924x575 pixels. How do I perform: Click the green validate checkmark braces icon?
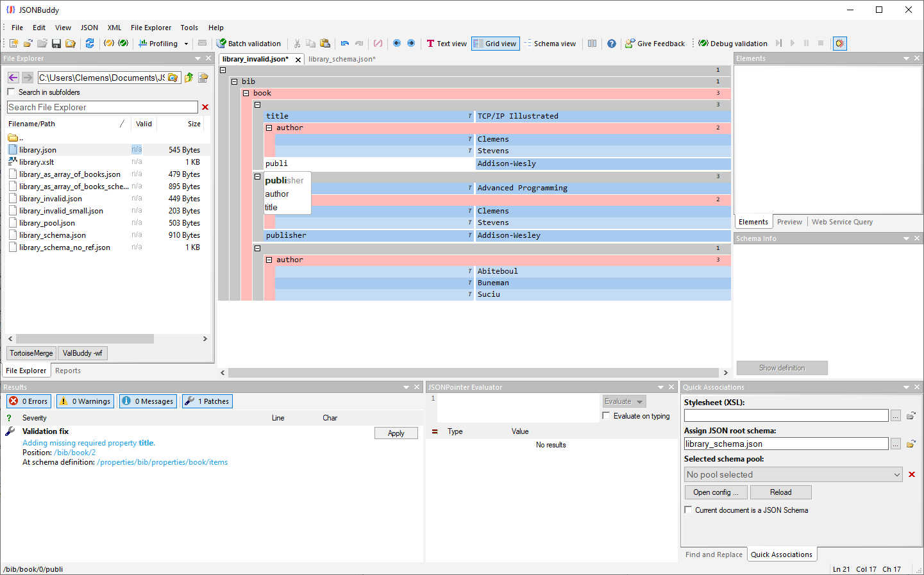pos(123,44)
